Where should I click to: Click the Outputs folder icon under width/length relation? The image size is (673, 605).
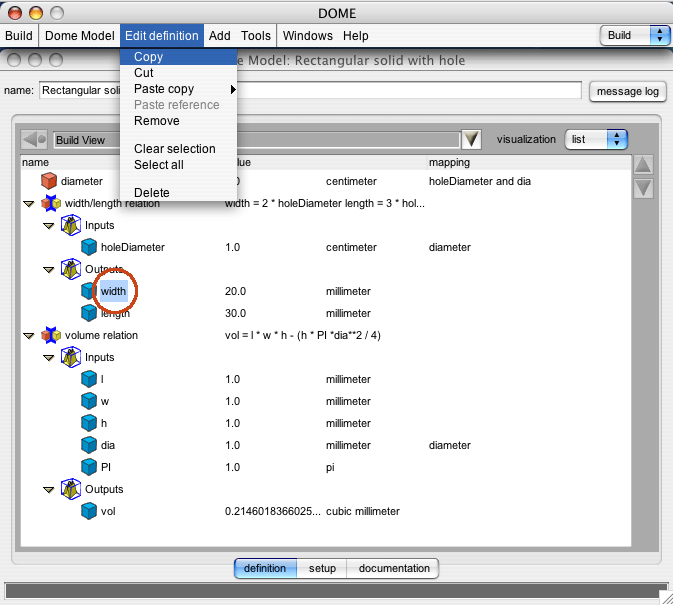[x=71, y=269]
